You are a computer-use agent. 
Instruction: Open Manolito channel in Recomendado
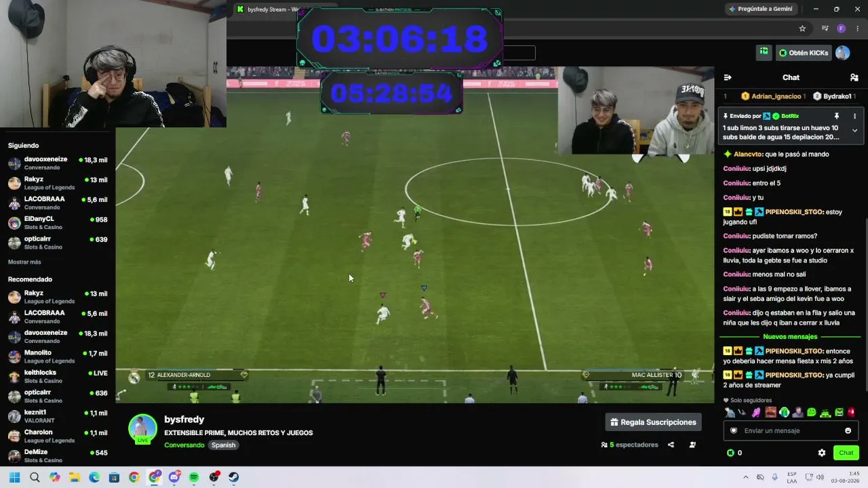58,357
